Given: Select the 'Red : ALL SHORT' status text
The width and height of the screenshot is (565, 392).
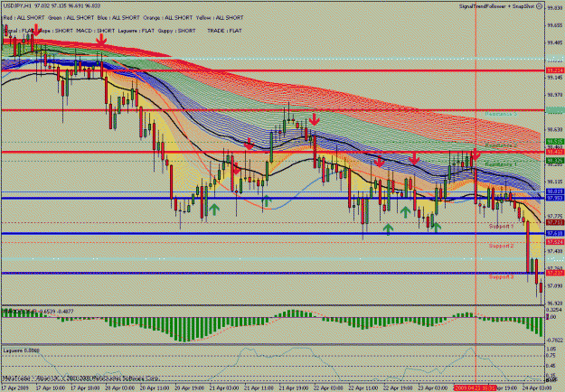Looking at the screenshot, I should coord(24,18).
